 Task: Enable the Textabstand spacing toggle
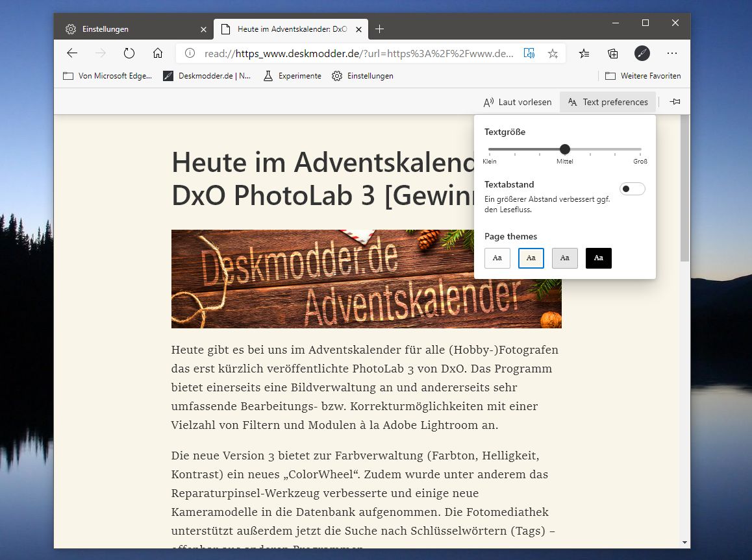click(632, 189)
